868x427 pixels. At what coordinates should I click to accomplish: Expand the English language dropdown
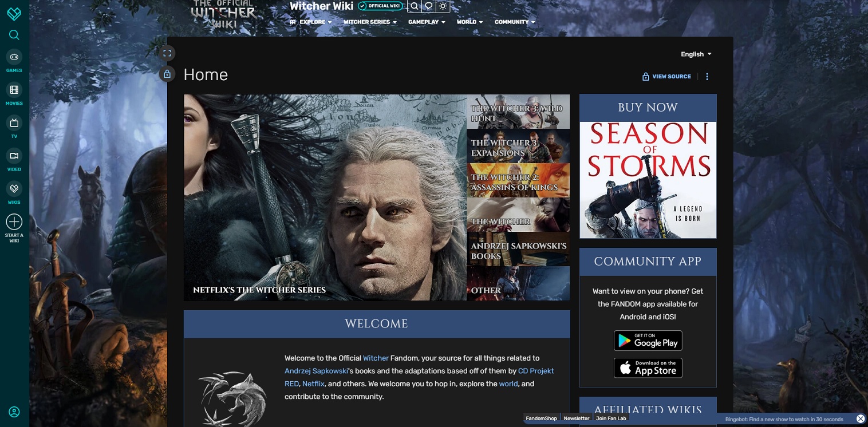tap(695, 54)
